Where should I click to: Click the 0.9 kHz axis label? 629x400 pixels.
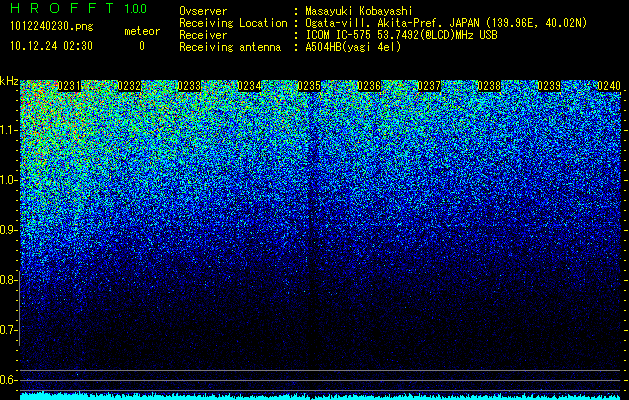click(x=9, y=230)
